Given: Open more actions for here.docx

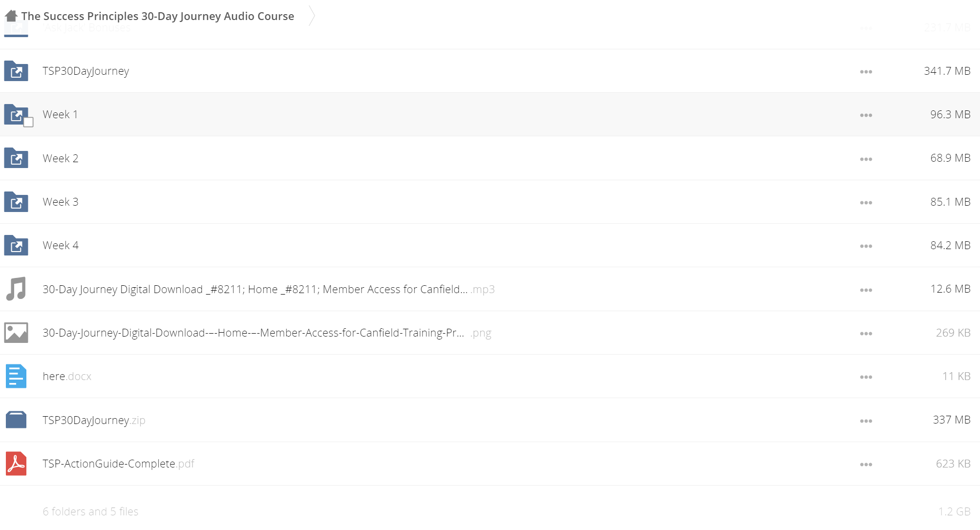Looking at the screenshot, I should (x=866, y=377).
